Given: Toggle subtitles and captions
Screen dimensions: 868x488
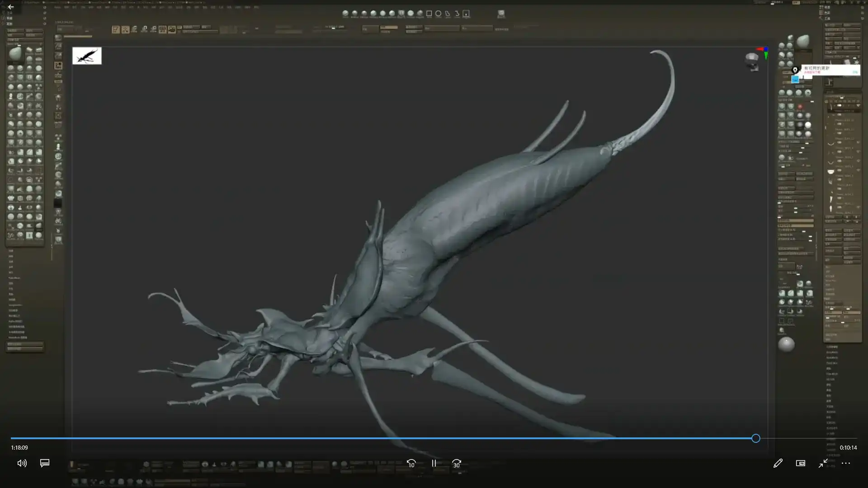Looking at the screenshot, I should click(44, 463).
